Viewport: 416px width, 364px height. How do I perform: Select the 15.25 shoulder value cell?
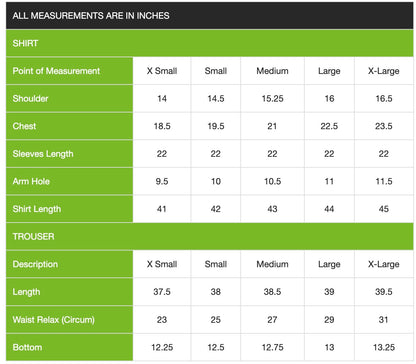272,98
